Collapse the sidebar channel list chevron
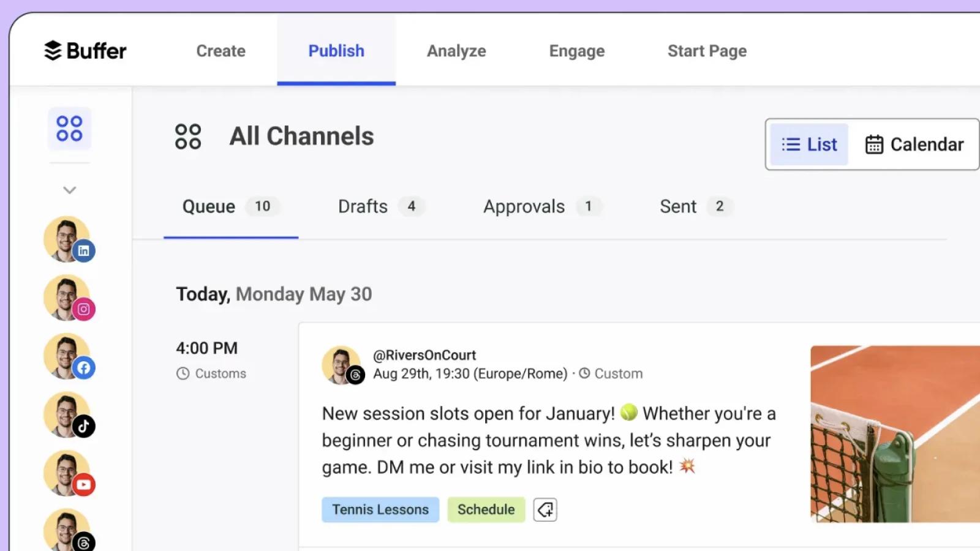 pyautogui.click(x=70, y=190)
